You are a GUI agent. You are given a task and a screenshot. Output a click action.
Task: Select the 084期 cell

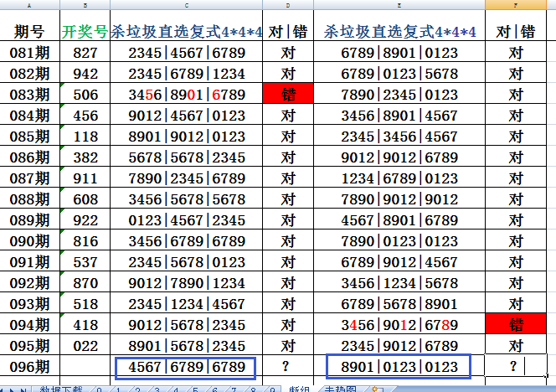(x=30, y=116)
